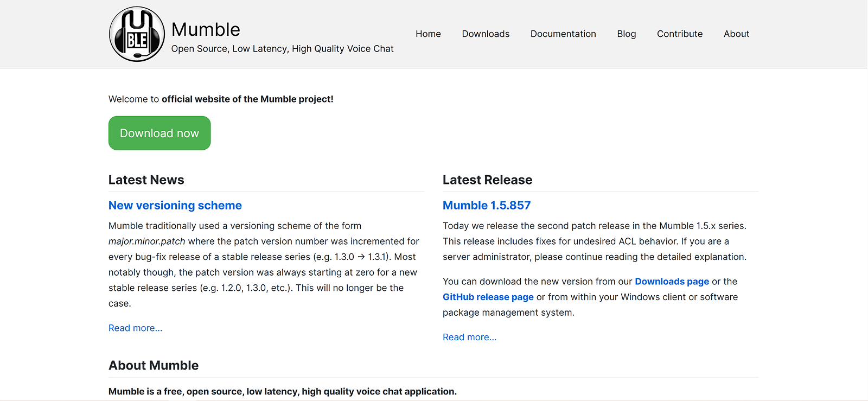Read more under Latest News
This screenshot has width=868, height=401.
(135, 328)
